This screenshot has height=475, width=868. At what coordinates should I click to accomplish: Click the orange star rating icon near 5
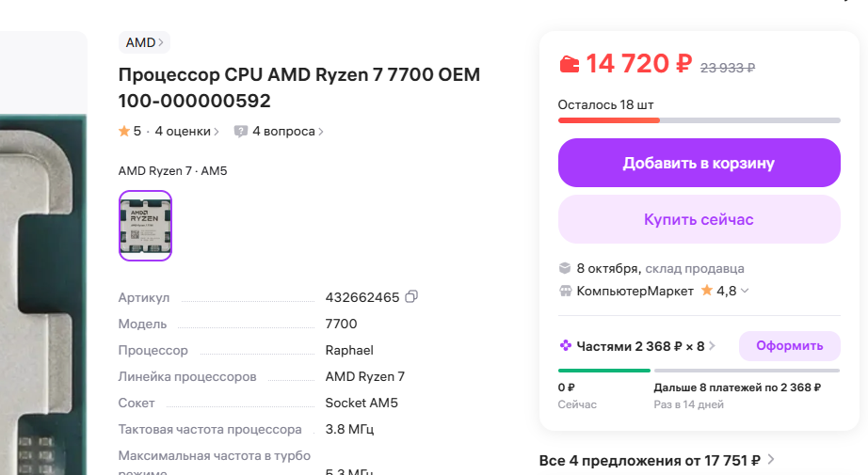pos(124,132)
